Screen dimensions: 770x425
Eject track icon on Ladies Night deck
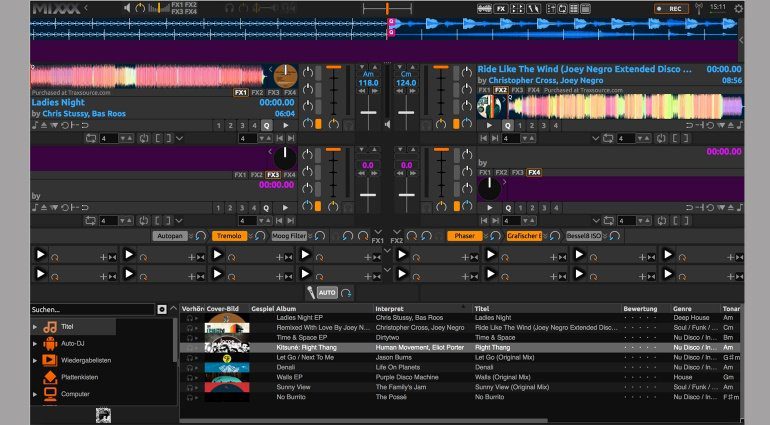tap(44, 125)
